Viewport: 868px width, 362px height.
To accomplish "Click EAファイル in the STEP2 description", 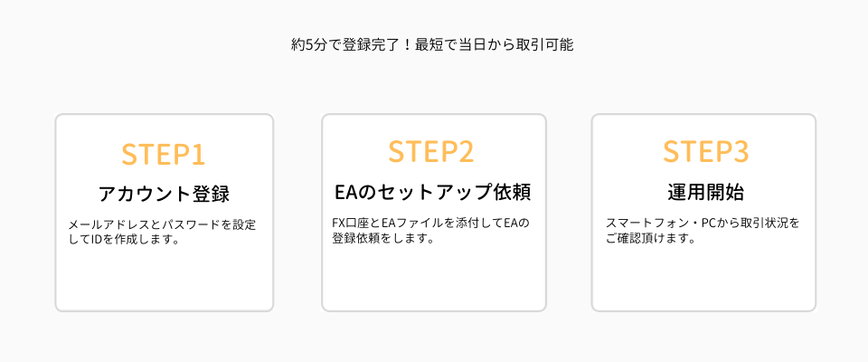I will [x=412, y=223].
